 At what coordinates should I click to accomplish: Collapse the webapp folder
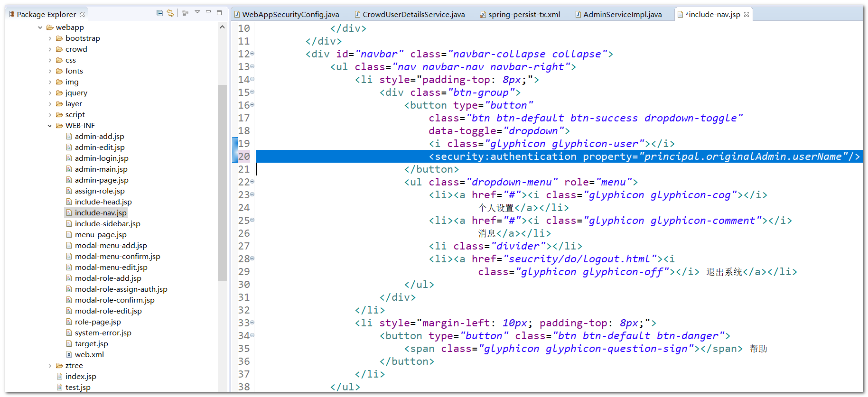(40, 28)
